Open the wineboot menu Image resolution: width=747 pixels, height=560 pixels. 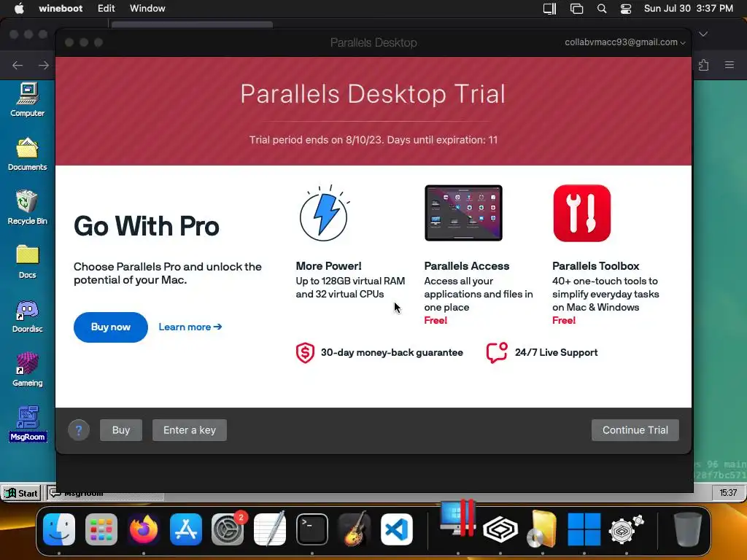click(x=61, y=9)
